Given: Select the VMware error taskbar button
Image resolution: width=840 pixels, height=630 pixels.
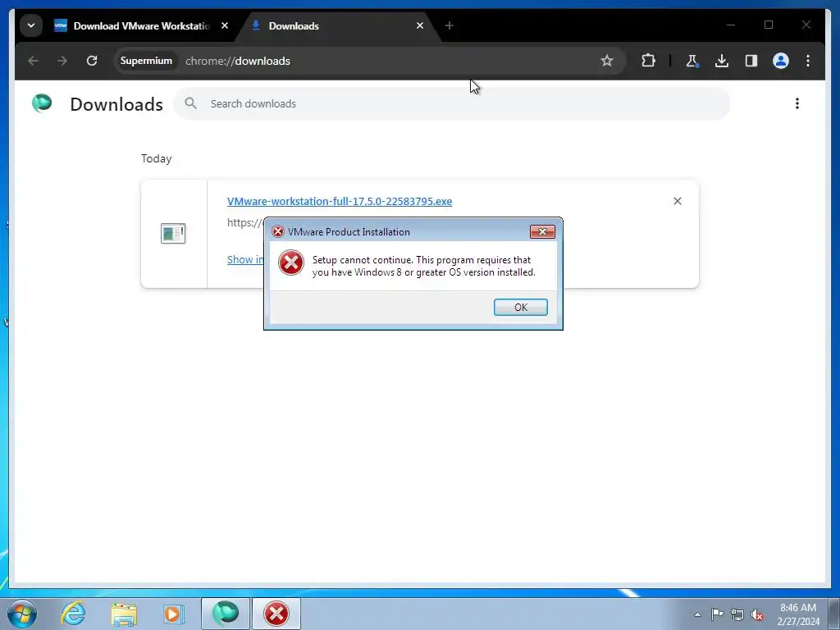Looking at the screenshot, I should [x=276, y=614].
